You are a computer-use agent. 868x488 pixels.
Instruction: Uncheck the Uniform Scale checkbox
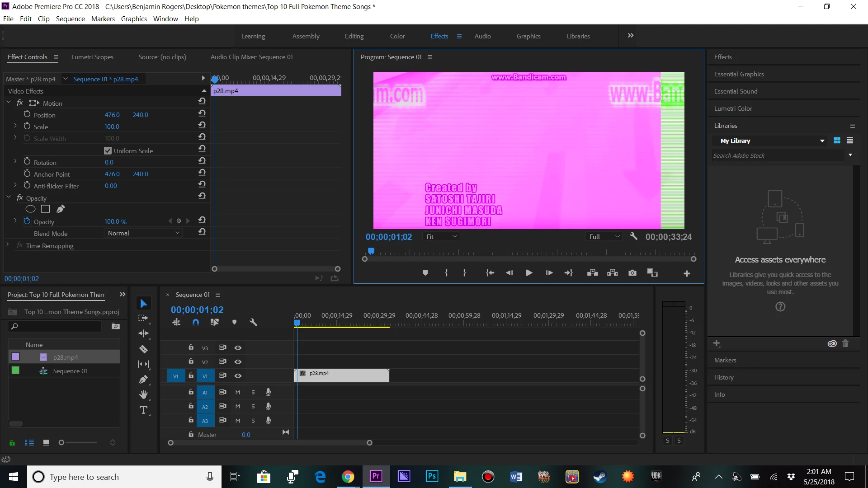click(x=108, y=150)
